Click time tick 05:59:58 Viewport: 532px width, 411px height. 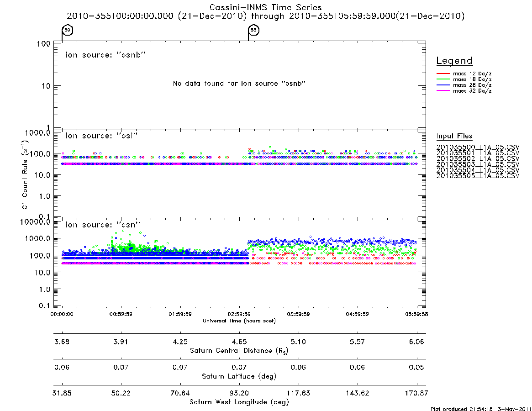tap(416, 314)
